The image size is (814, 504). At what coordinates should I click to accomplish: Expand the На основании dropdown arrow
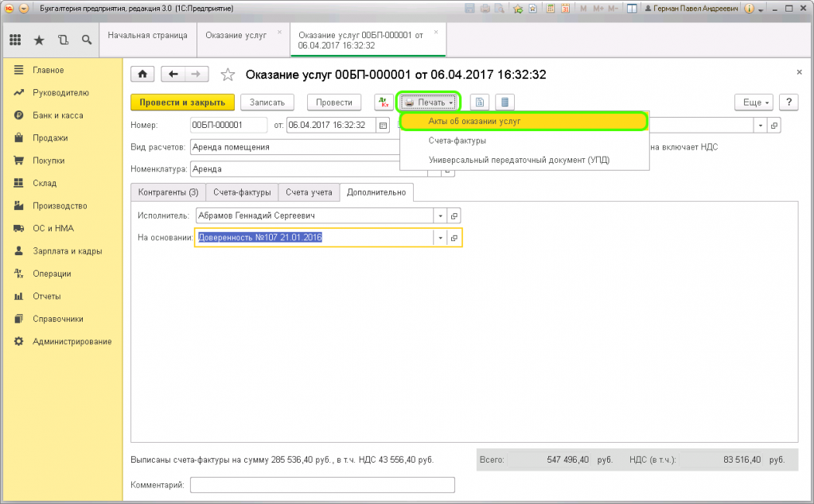(x=441, y=238)
